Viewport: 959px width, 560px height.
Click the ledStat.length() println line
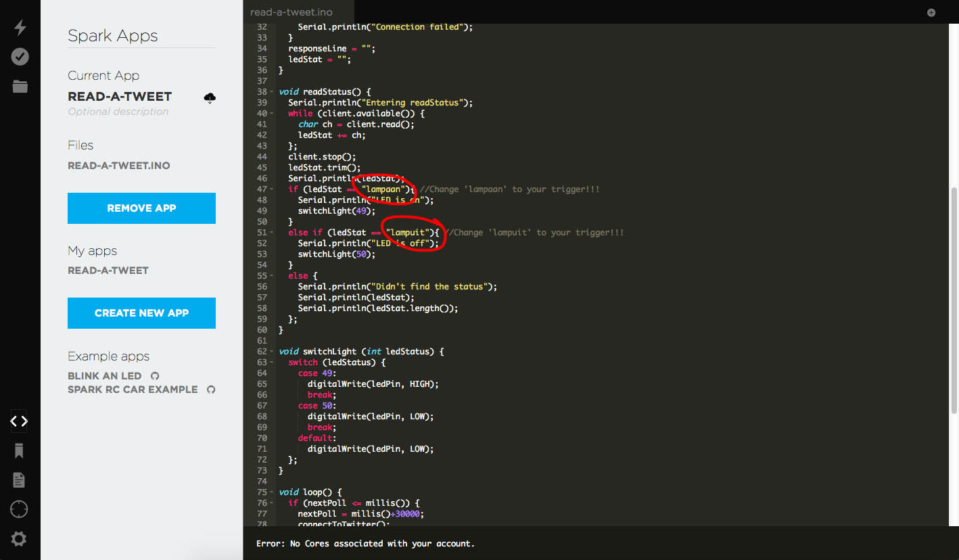(x=378, y=308)
